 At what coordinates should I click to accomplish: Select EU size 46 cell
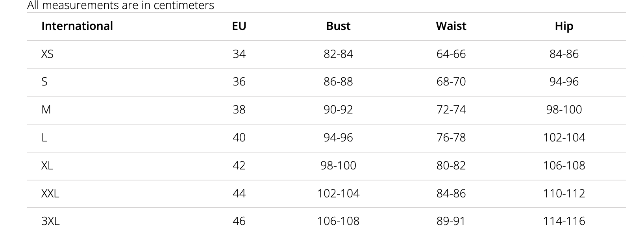[x=239, y=221]
